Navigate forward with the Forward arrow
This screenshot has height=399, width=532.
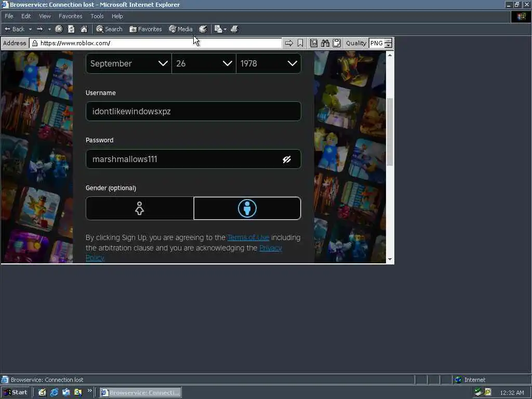click(39, 29)
